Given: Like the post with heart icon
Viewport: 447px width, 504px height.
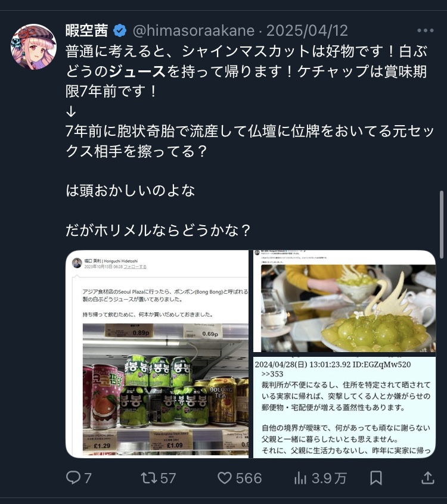Looking at the screenshot, I should click(225, 478).
